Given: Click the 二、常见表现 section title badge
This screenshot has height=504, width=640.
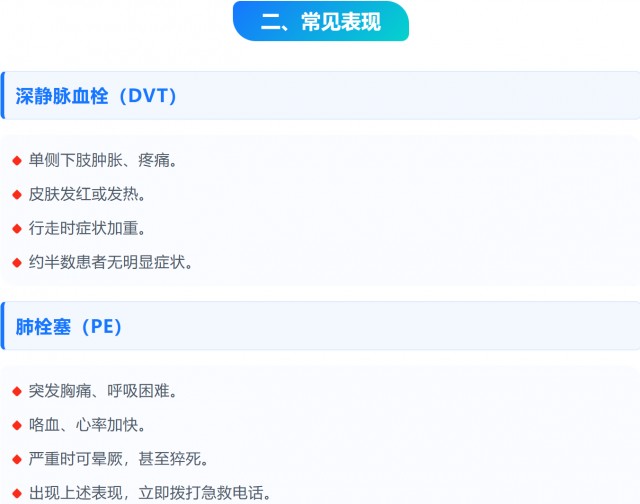Looking at the screenshot, I should point(321,21).
